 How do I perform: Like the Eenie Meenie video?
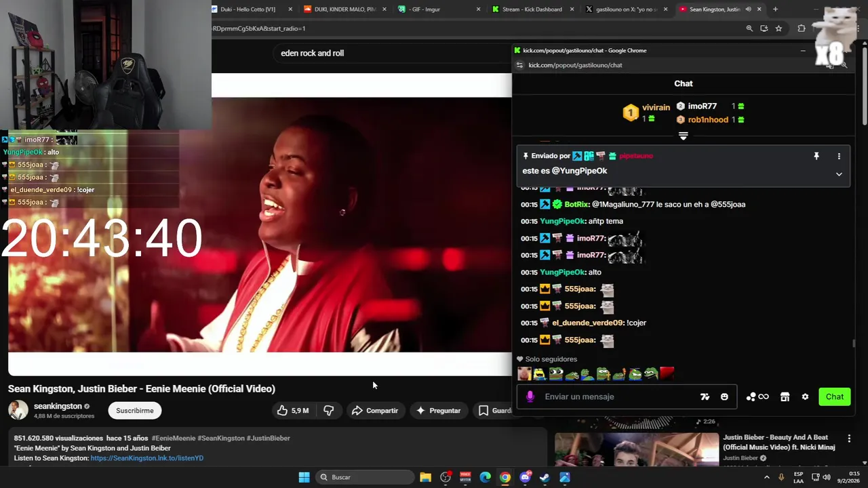293,411
